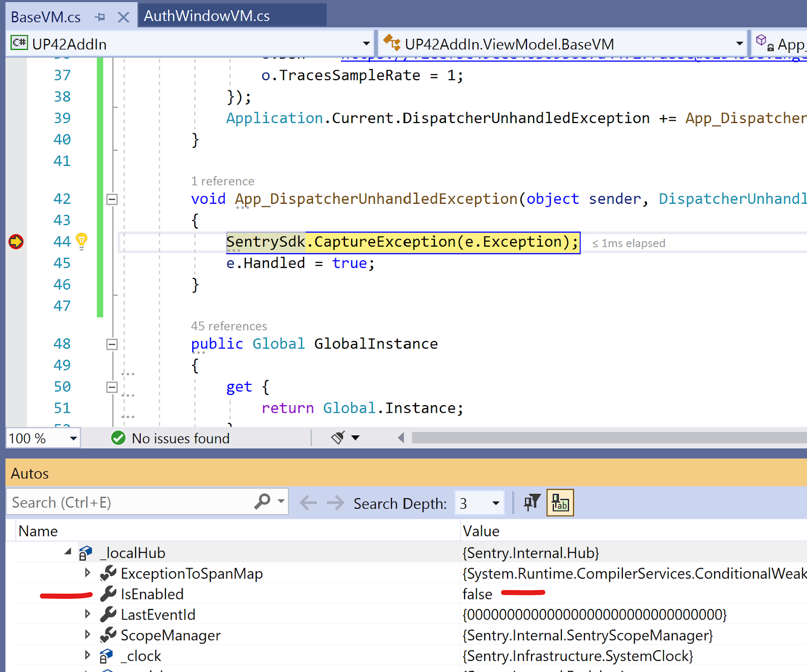The width and height of the screenshot is (807, 672).
Task: Open the Search Depth dropdown
Action: pos(495,503)
